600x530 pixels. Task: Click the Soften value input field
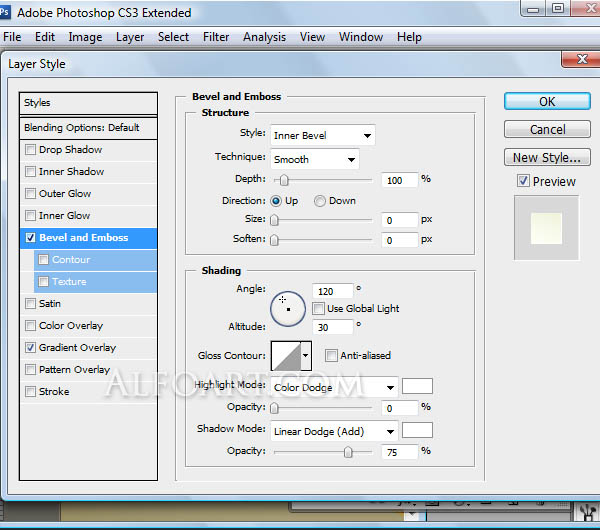click(399, 240)
